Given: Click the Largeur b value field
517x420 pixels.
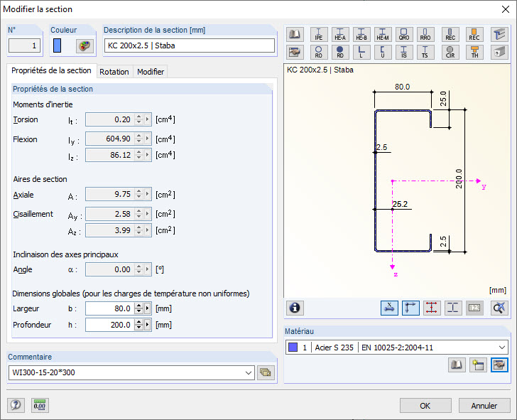Looking at the screenshot, I should pyautogui.click(x=110, y=308).
